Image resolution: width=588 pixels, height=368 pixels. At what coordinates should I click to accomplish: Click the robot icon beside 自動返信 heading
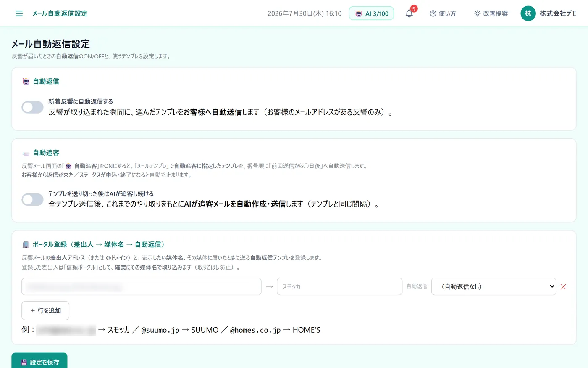(x=26, y=81)
